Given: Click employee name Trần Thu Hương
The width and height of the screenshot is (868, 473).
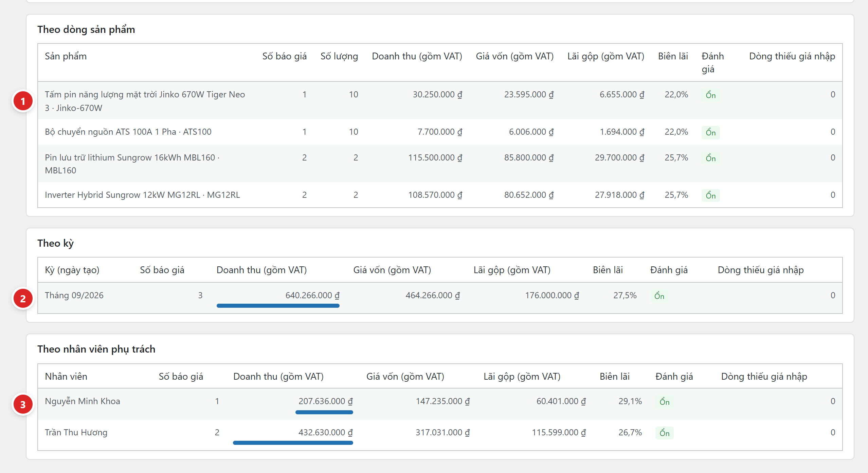Looking at the screenshot, I should 76,432.
